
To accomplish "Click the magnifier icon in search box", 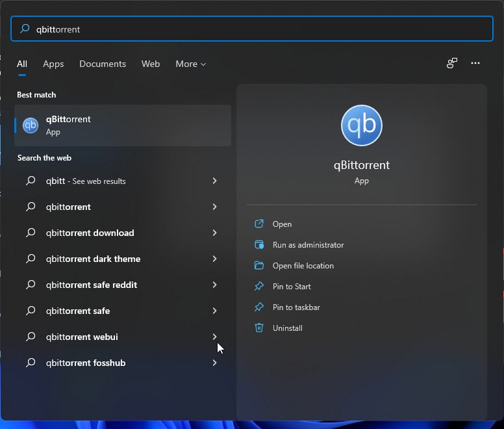I will (x=25, y=29).
